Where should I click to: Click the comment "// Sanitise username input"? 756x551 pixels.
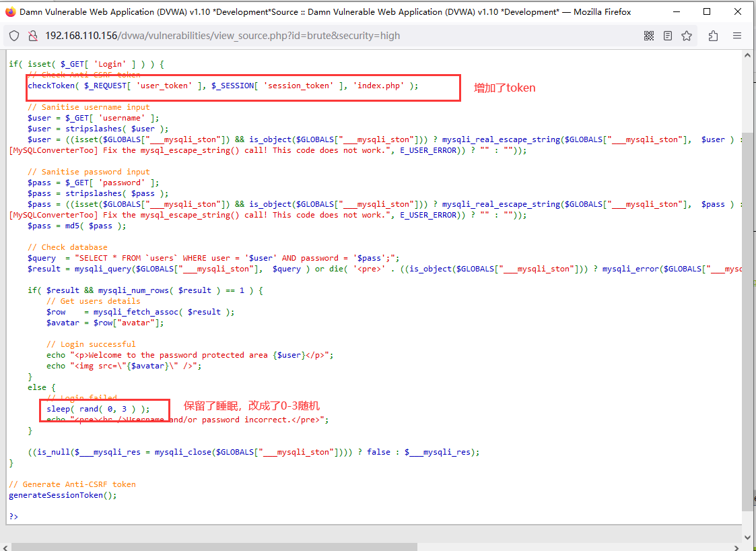89,107
